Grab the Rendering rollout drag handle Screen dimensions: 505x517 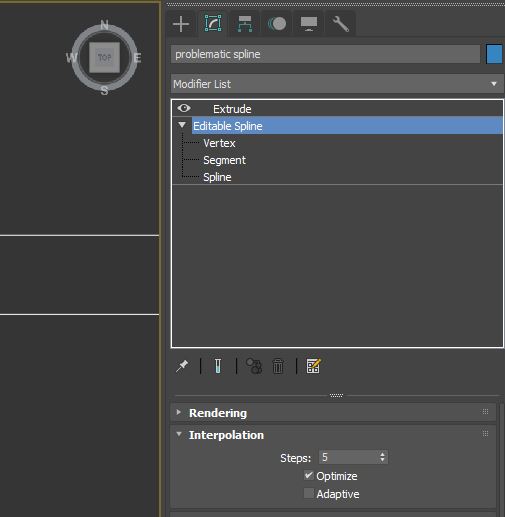[x=485, y=412]
